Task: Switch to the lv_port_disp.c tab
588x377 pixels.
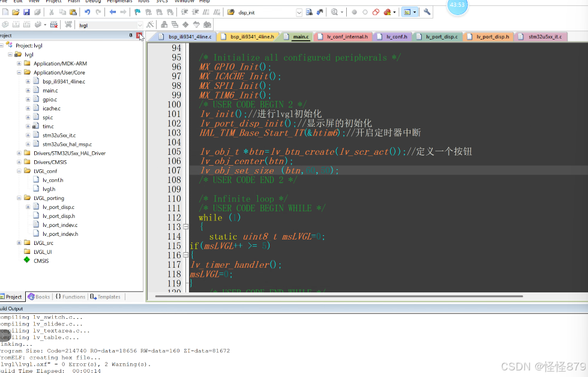Action: (x=438, y=37)
